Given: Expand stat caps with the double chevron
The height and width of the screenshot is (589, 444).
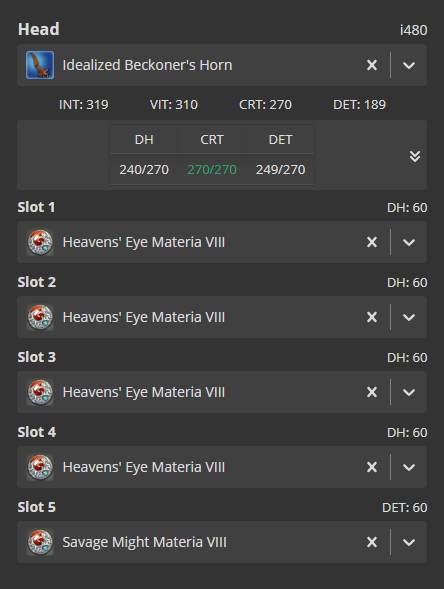Looking at the screenshot, I should (x=415, y=156).
